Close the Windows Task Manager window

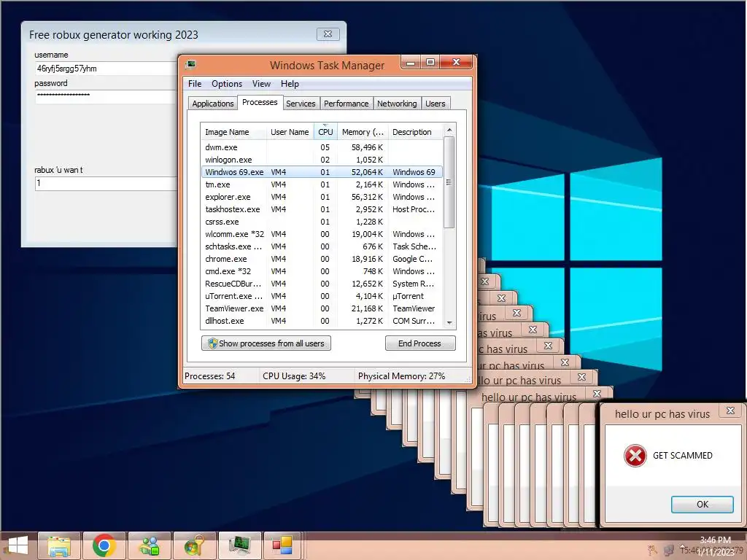(456, 62)
